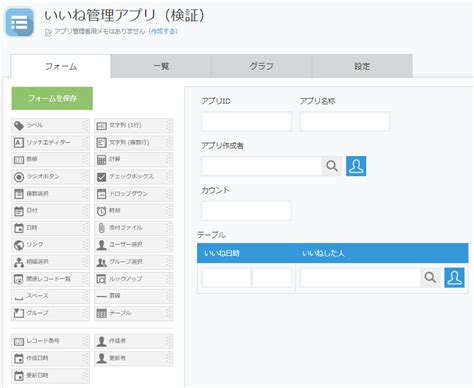The height and width of the screenshot is (388, 474).
Task: Choose the 複数選択 field item
Action: tap(50, 194)
